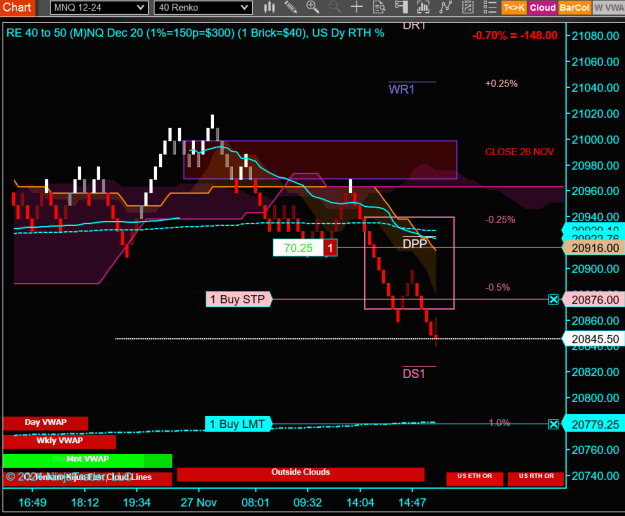Open the Strategies clipboard icon

click(467, 7)
